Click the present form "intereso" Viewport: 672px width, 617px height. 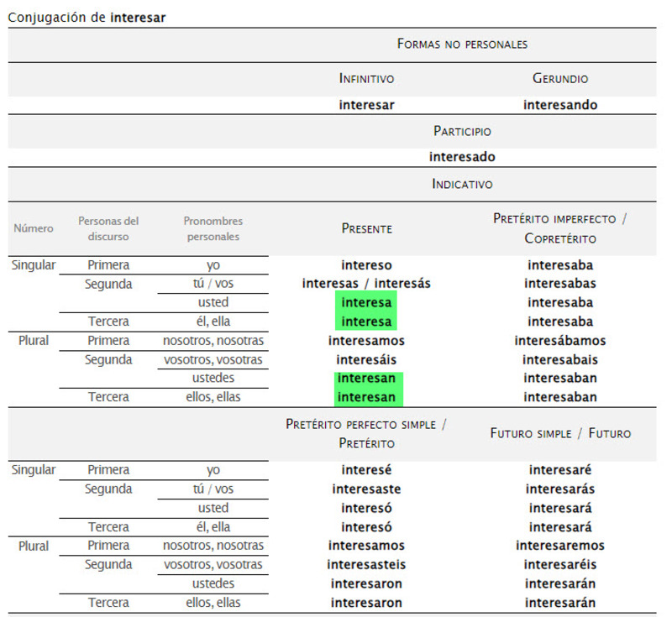coord(366,265)
